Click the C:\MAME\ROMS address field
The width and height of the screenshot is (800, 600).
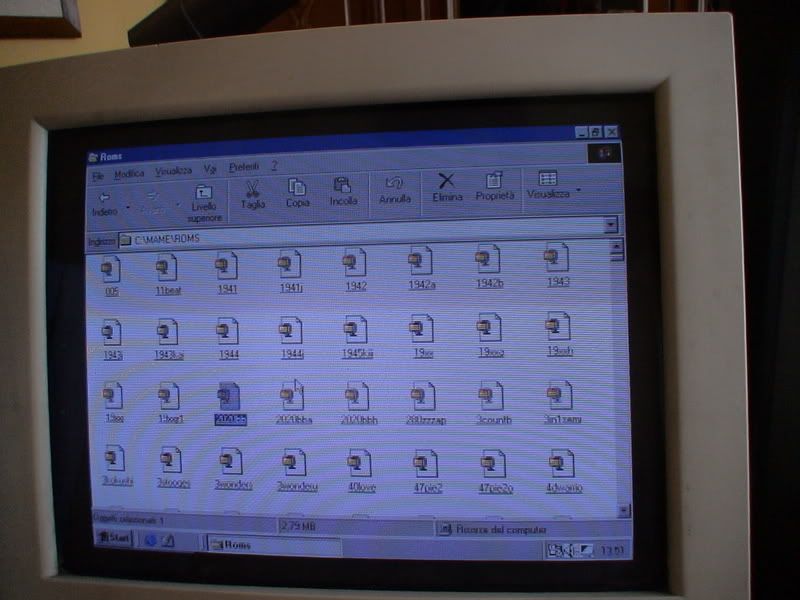(x=361, y=232)
